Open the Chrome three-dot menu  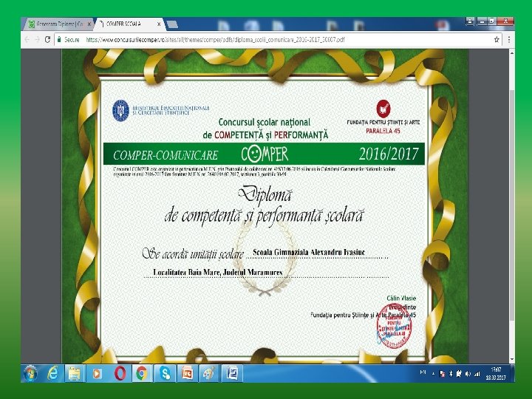pyautogui.click(x=509, y=39)
